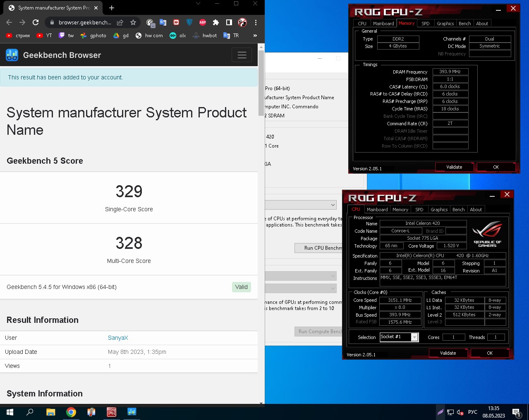Open the Geekbench hamburger menu
529x420 pixels.
pos(242,55)
